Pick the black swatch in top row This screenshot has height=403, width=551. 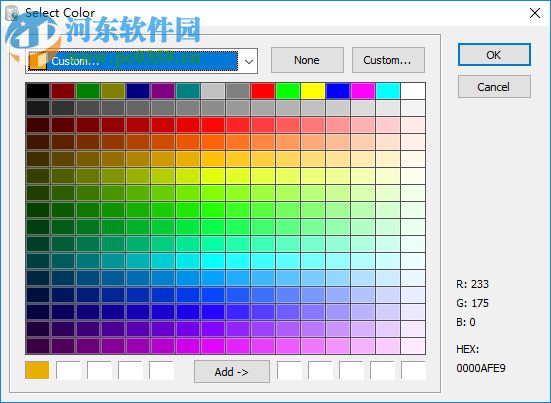(38, 91)
